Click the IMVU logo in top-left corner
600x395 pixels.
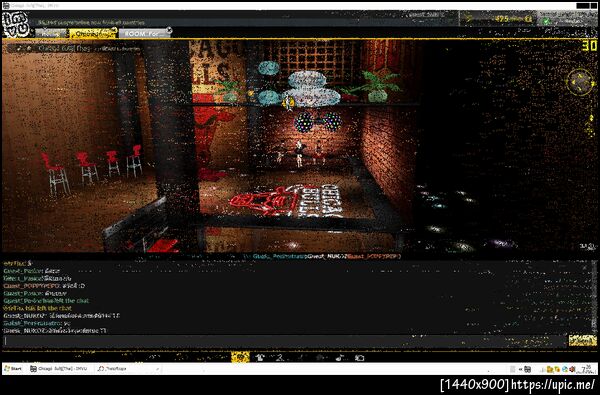(16, 24)
